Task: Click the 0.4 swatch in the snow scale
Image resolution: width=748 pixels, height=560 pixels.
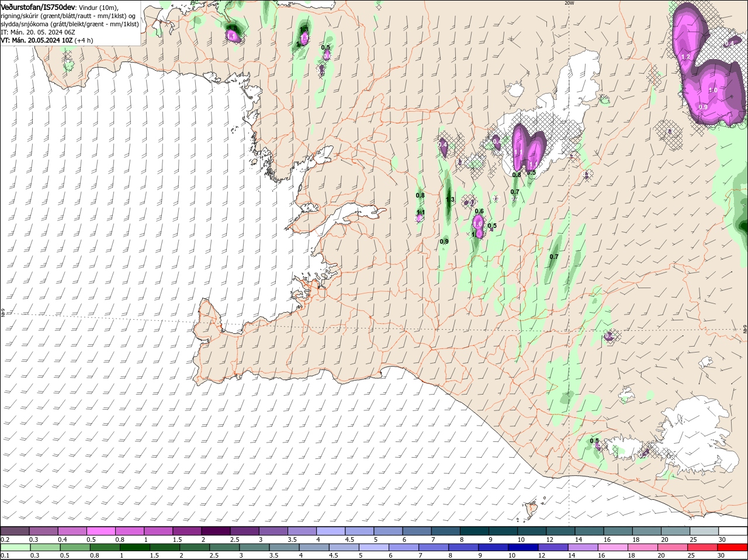Action: pyautogui.click(x=72, y=531)
